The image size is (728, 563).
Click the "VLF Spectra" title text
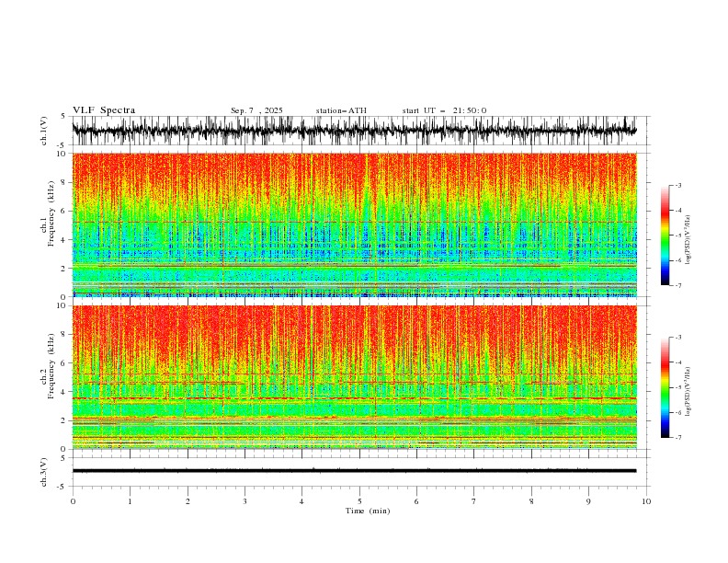104,110
